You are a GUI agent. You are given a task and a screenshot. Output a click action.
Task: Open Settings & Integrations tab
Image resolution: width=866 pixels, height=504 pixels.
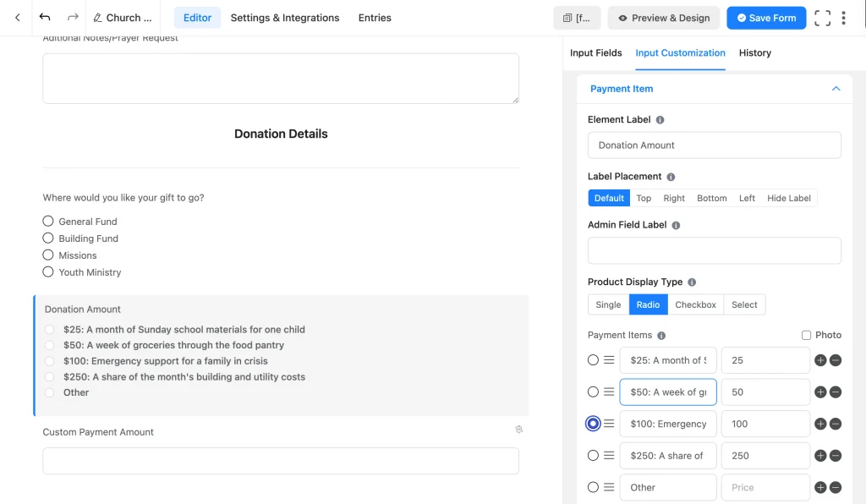pyautogui.click(x=285, y=18)
